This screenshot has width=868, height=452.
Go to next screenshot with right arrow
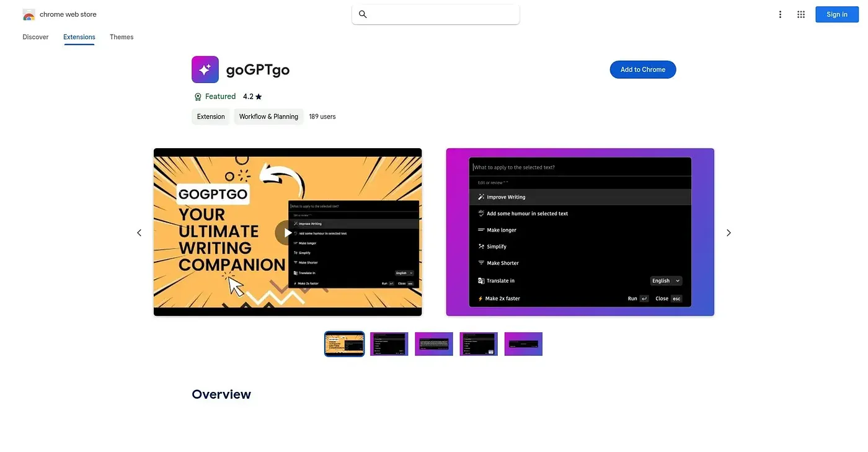point(728,233)
